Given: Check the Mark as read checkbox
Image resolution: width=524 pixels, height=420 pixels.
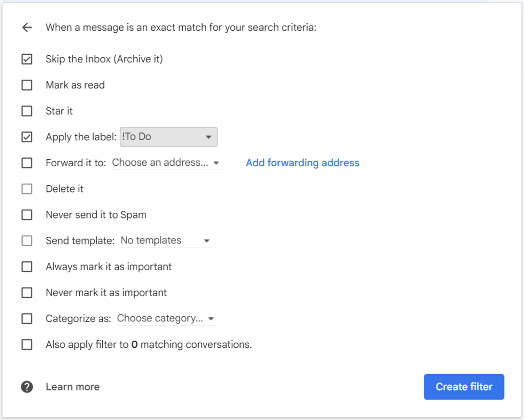Looking at the screenshot, I should click(x=27, y=85).
